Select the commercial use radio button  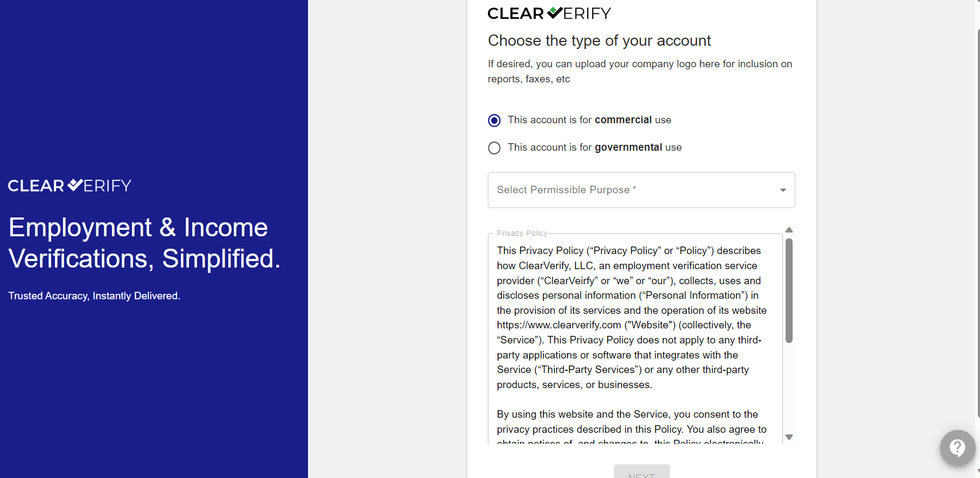(494, 121)
